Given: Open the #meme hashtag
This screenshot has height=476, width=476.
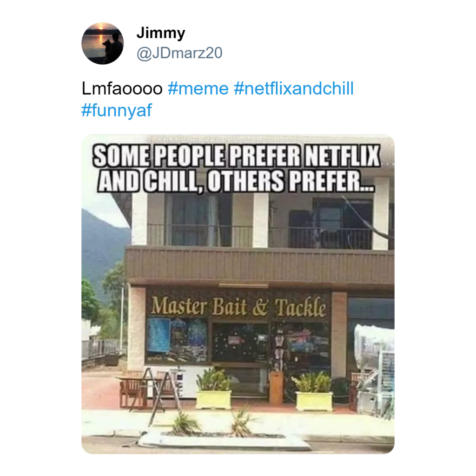Looking at the screenshot, I should tap(198, 88).
